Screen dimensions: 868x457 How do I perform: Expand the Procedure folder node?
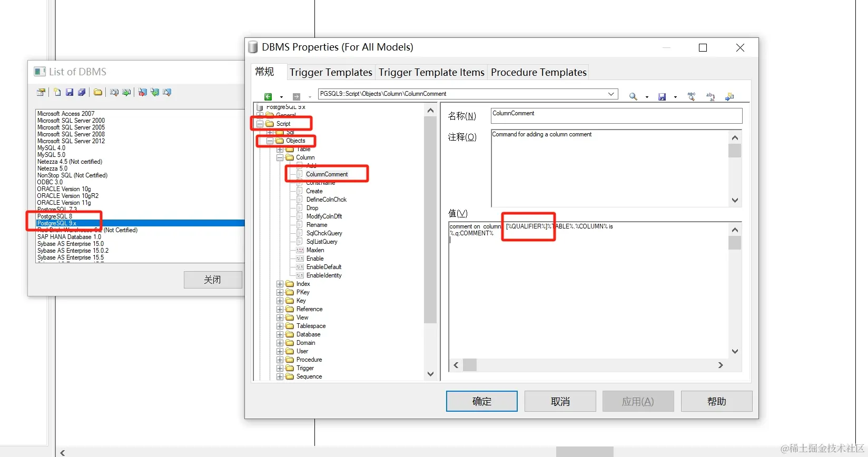(280, 360)
